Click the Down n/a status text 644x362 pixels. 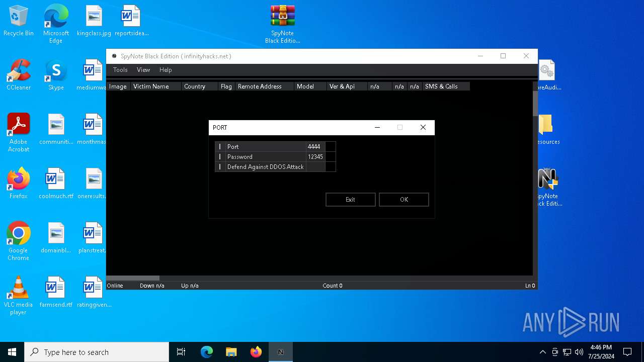click(x=152, y=286)
